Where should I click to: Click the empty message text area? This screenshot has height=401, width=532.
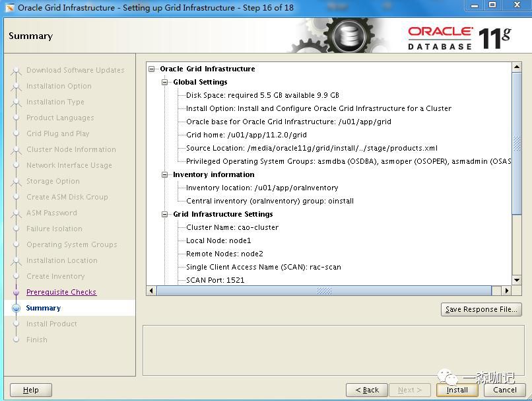tap(333, 350)
